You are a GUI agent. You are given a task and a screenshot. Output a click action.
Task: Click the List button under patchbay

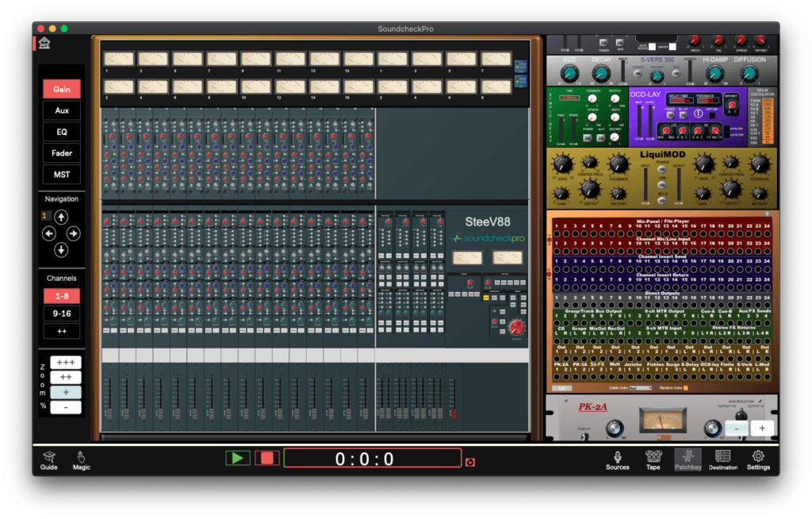click(x=562, y=388)
